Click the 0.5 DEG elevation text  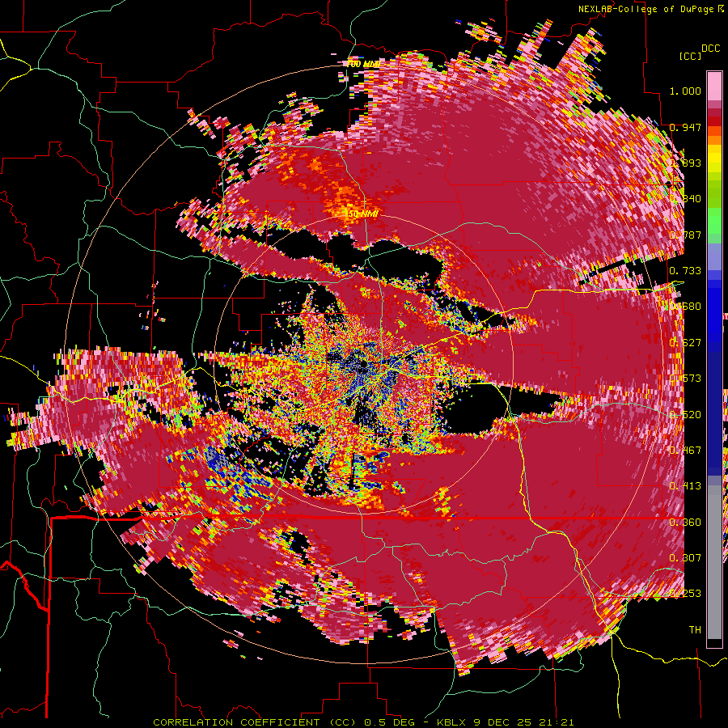click(x=391, y=722)
